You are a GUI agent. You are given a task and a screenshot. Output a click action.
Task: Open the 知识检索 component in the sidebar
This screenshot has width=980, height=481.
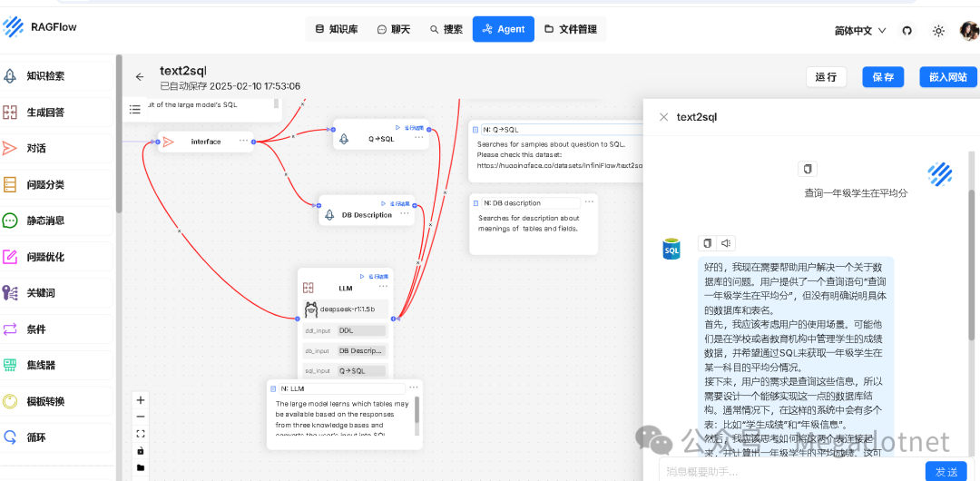45,76
